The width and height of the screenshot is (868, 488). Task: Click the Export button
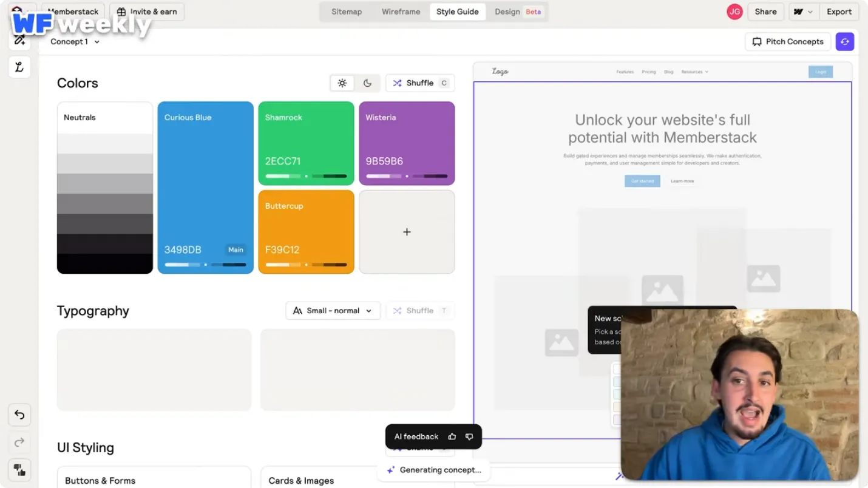coord(839,12)
